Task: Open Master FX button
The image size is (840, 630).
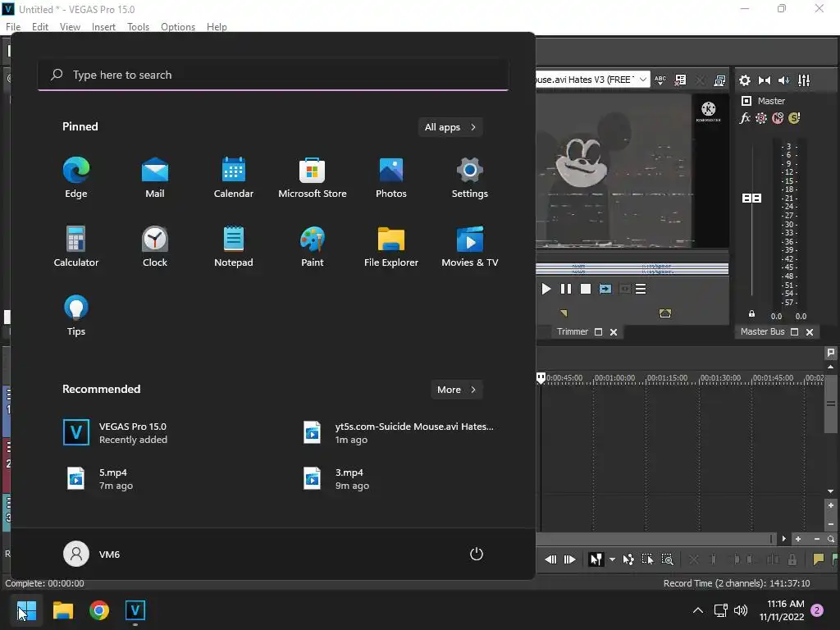Action: pyautogui.click(x=745, y=118)
